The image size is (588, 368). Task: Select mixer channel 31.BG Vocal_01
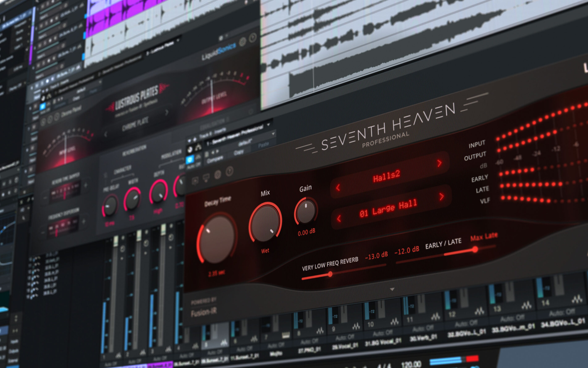click(x=383, y=342)
